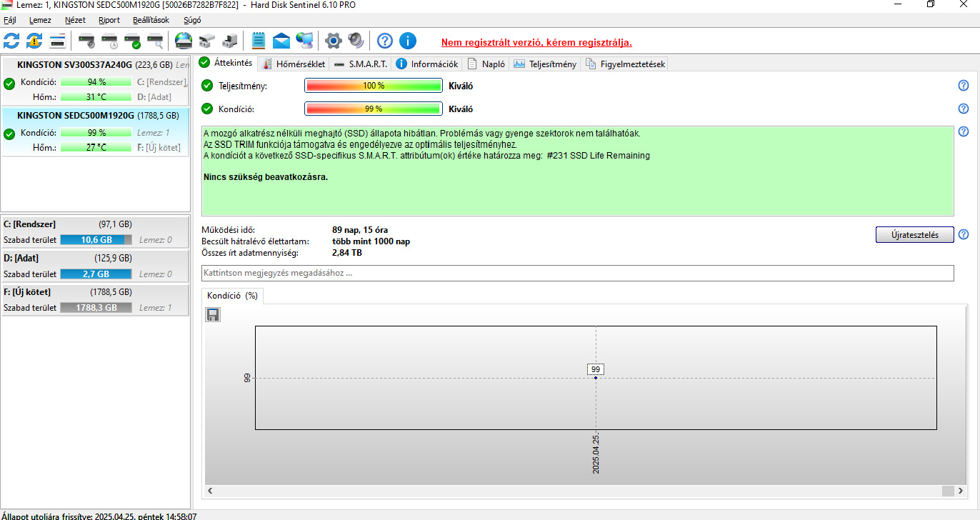
Task: Click the globe-over-disk toolbar icon
Action: click(x=184, y=40)
